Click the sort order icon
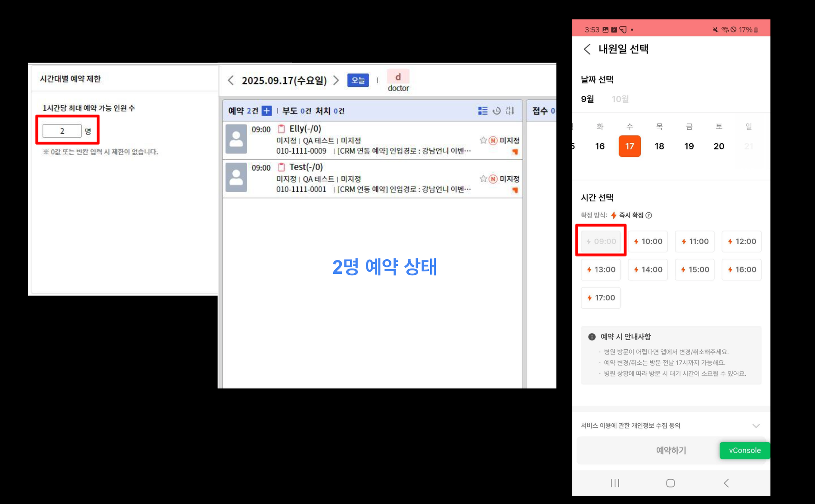Image resolution: width=815 pixels, height=504 pixels. pos(510,111)
